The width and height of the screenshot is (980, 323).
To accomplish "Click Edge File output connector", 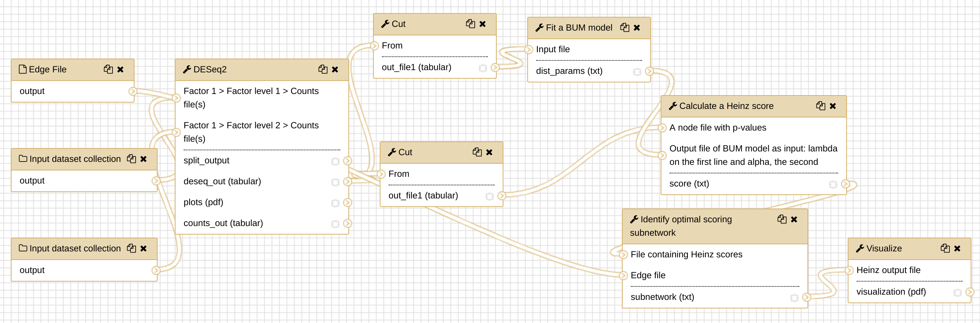I will click(132, 91).
